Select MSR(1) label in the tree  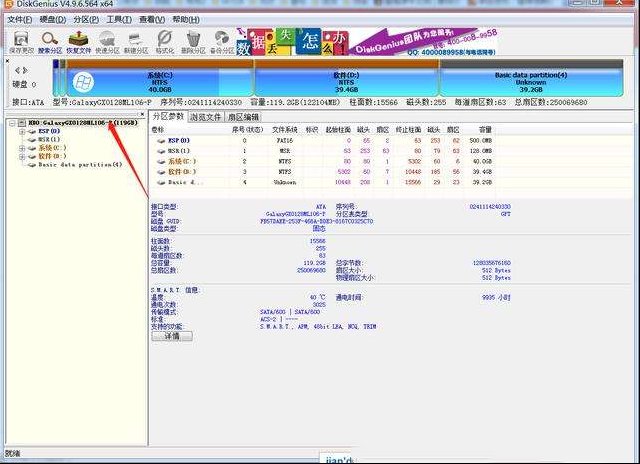[49, 140]
